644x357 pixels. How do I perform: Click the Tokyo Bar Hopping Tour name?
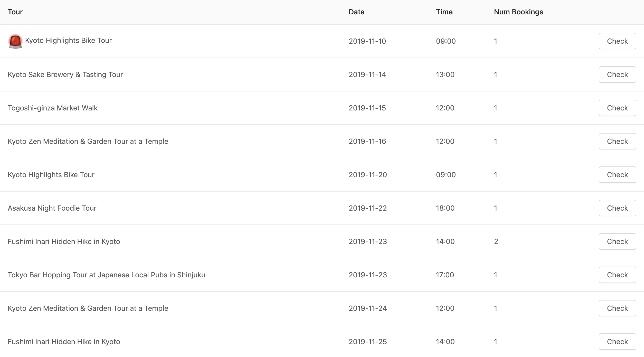point(106,275)
